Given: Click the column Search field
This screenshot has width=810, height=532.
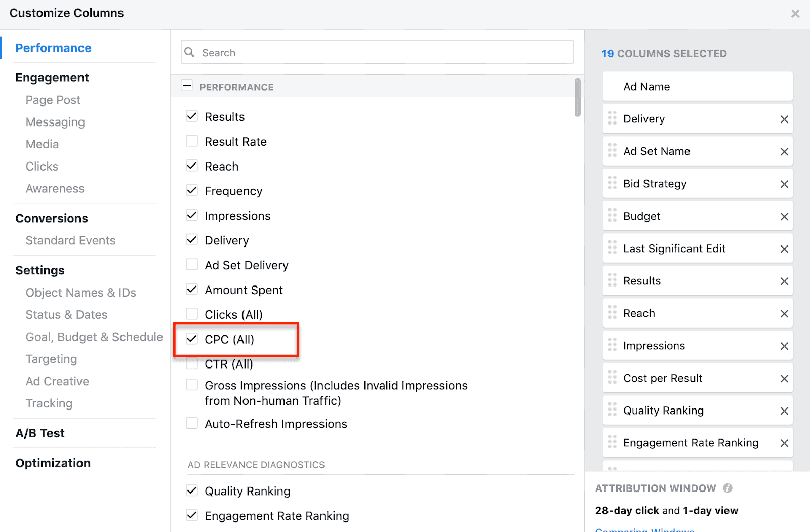Looking at the screenshot, I should 377,53.
